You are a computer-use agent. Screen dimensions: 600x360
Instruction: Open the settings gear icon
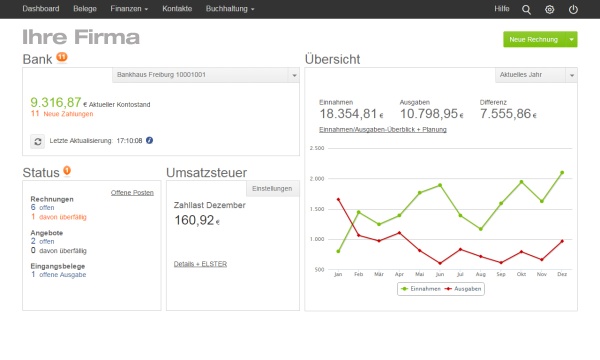(549, 10)
